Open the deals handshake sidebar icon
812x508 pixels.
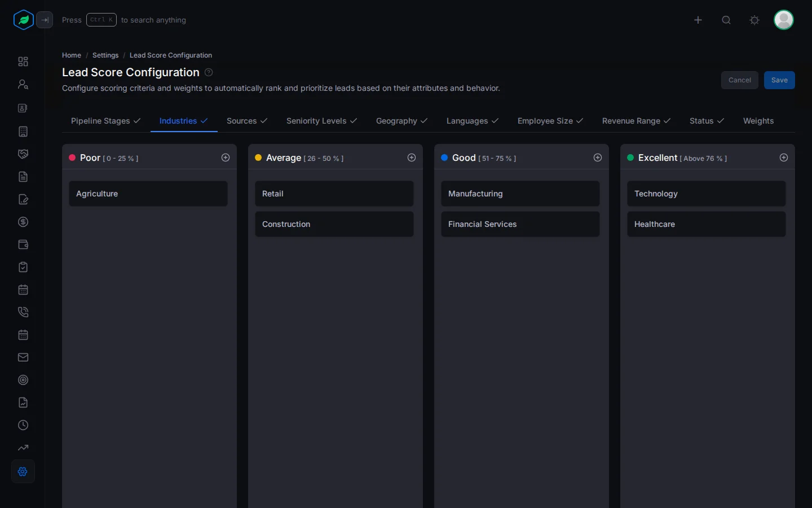coord(23,154)
